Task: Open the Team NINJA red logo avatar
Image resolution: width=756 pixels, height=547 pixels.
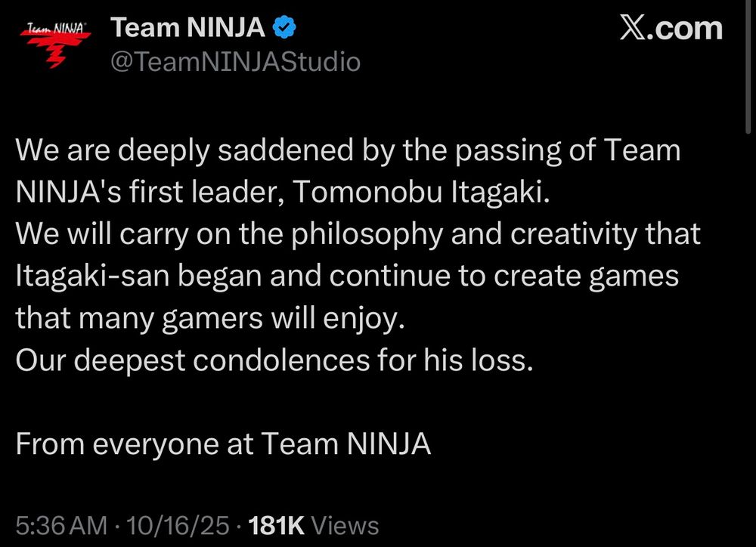Action: tap(54, 43)
